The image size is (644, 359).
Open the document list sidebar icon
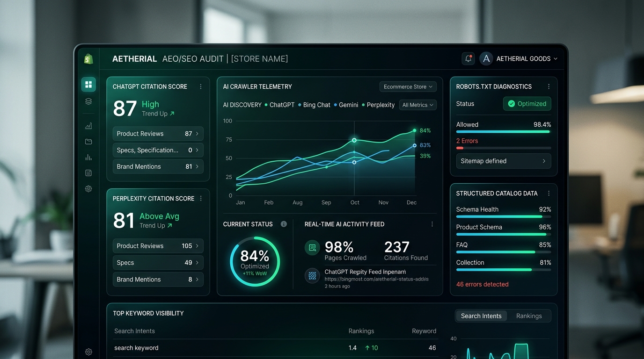[88, 173]
